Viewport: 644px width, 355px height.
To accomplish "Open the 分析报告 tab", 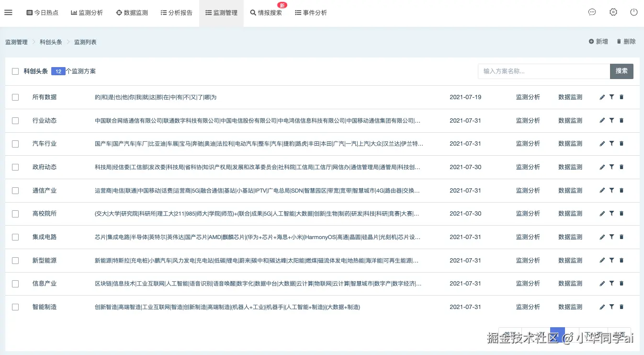I will point(177,13).
